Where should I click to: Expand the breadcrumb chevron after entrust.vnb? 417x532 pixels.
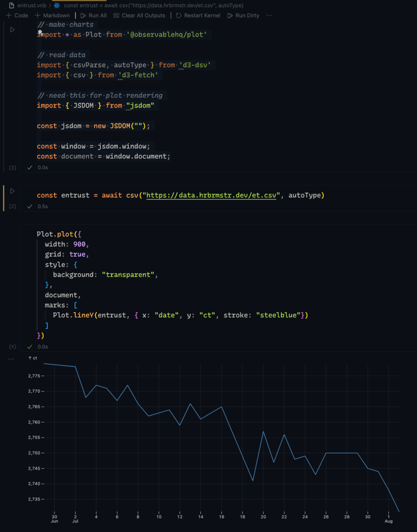click(49, 5)
